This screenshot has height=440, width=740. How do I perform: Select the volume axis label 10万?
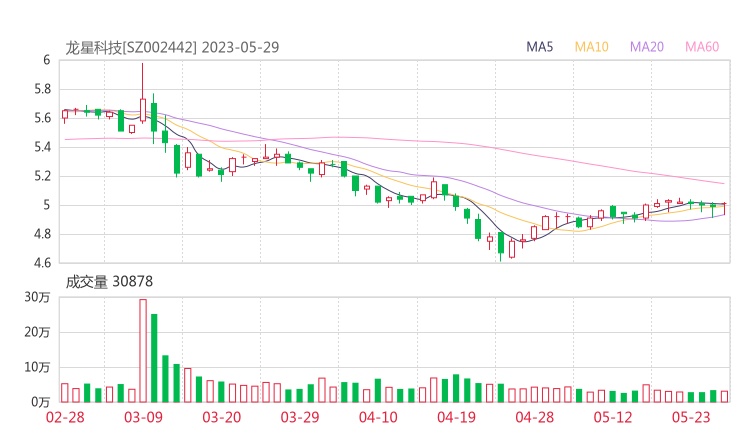(x=37, y=367)
